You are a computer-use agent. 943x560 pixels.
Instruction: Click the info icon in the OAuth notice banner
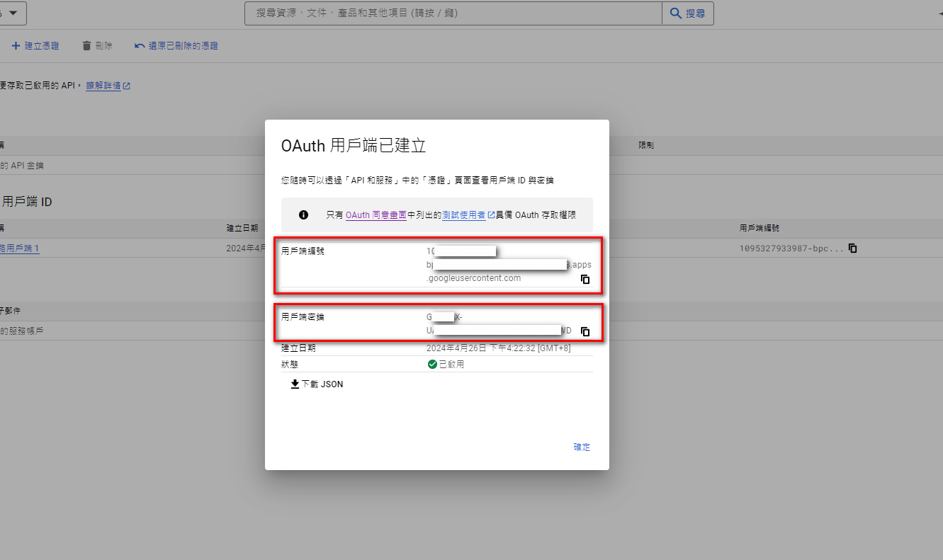click(303, 215)
